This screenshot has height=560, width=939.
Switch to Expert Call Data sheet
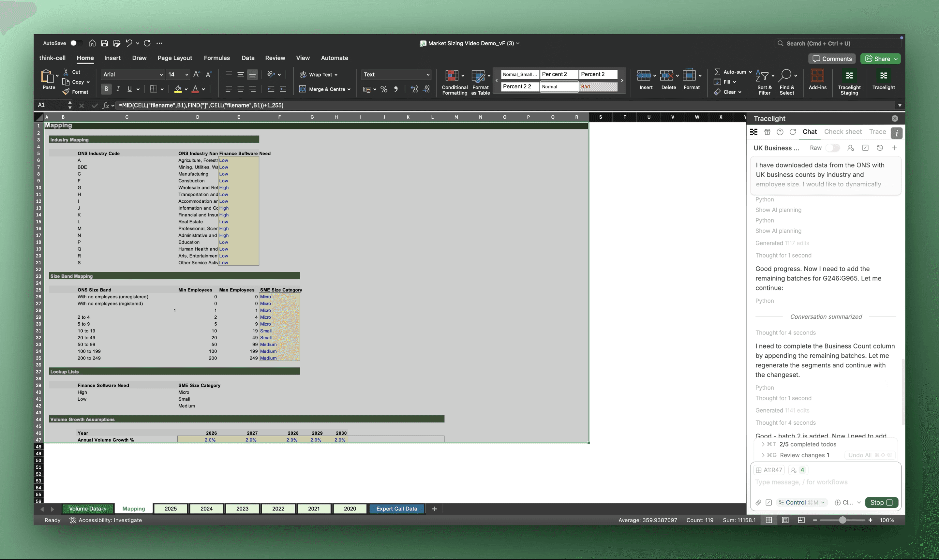pos(396,509)
